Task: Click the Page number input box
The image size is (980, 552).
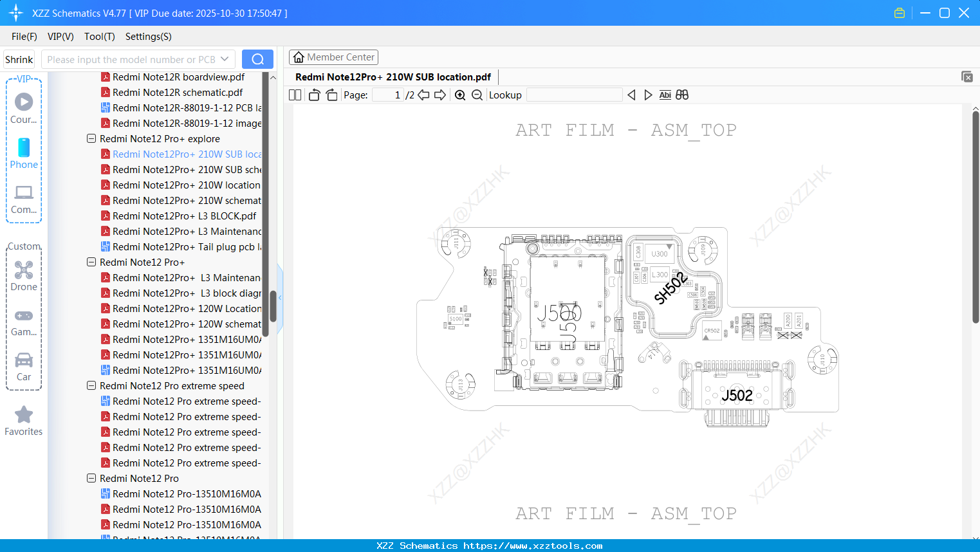Action: click(387, 95)
